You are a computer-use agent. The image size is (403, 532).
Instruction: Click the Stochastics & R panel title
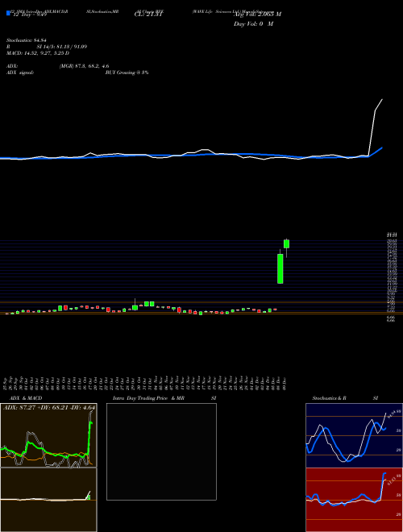[x=329, y=398]
